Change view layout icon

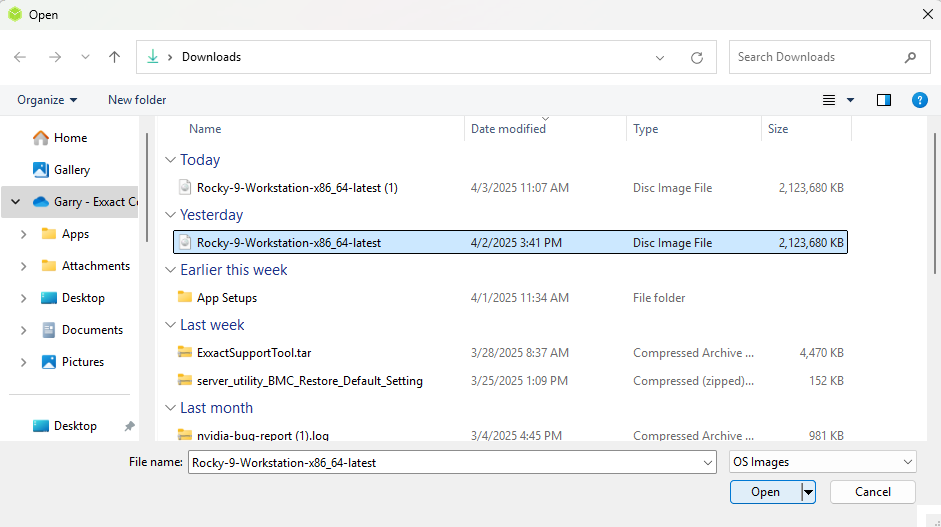829,100
